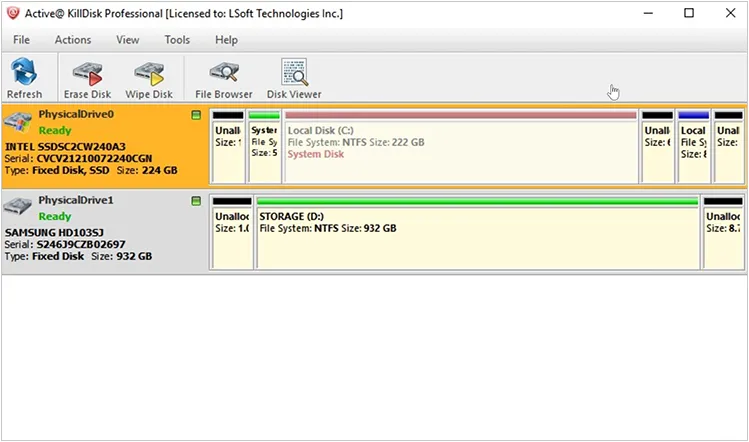
Task: Select last unallocated block on PhysicalDrive1
Action: 723,233
